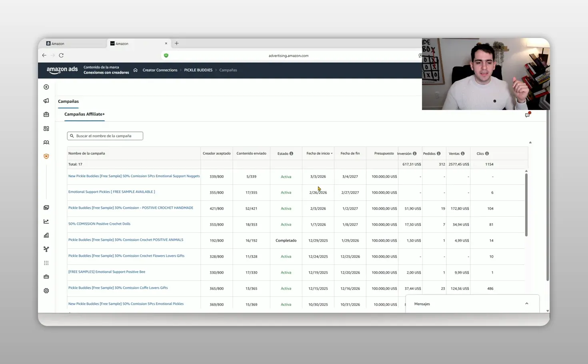Click the Amazon Ads logo

pos(62,70)
